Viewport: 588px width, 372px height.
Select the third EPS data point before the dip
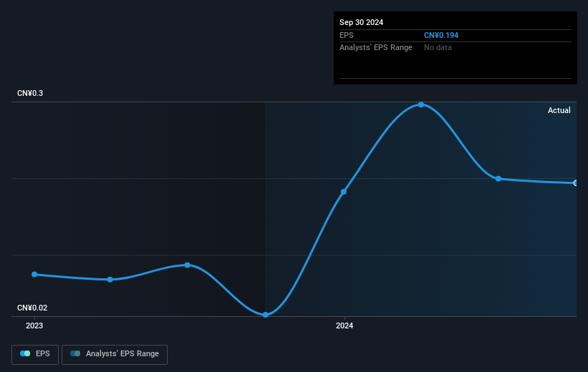click(188, 265)
